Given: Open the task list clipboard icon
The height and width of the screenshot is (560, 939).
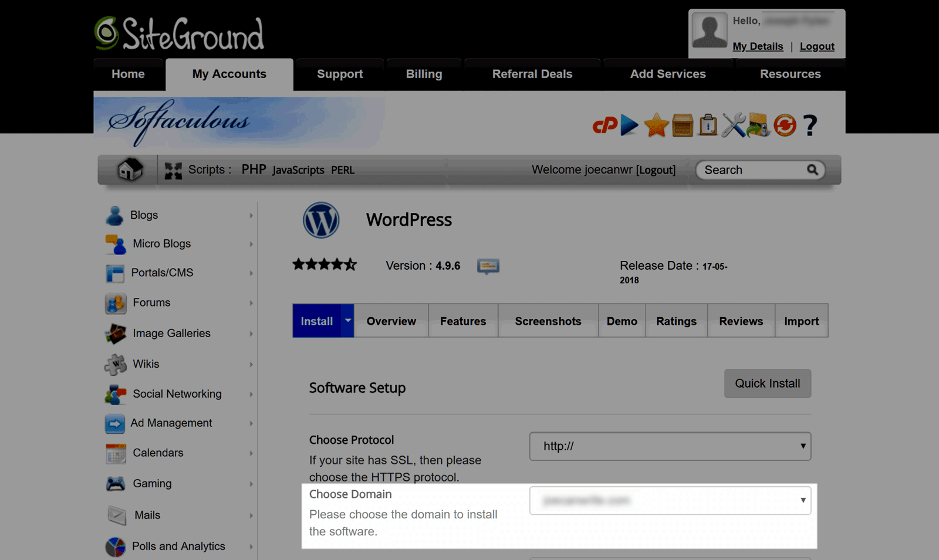Looking at the screenshot, I should pyautogui.click(x=708, y=124).
